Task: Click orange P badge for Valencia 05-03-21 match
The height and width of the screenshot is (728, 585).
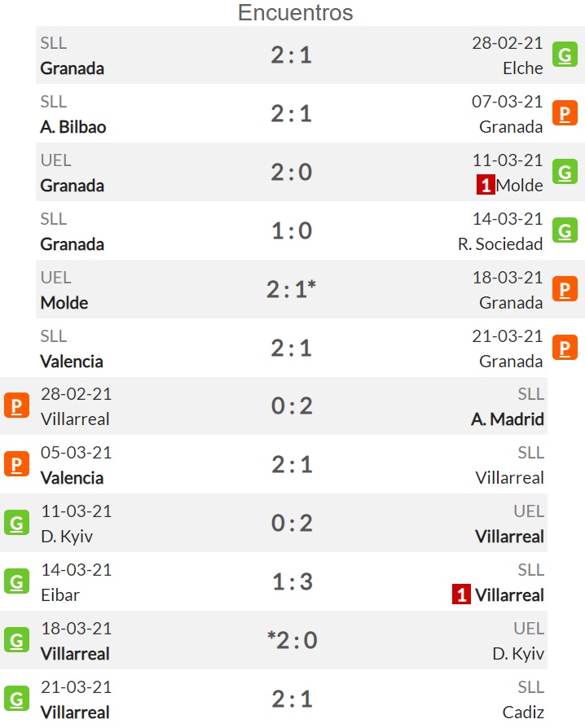Action: tap(17, 464)
